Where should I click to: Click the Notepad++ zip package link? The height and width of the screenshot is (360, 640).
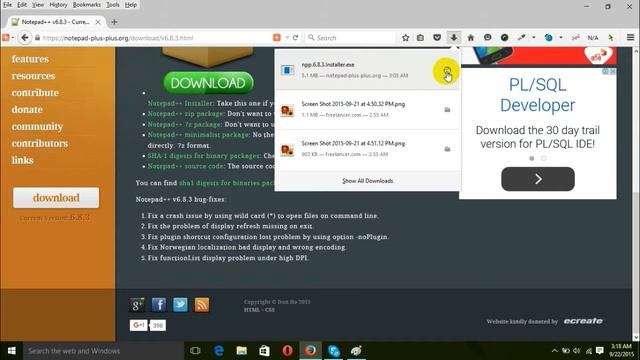click(186, 113)
